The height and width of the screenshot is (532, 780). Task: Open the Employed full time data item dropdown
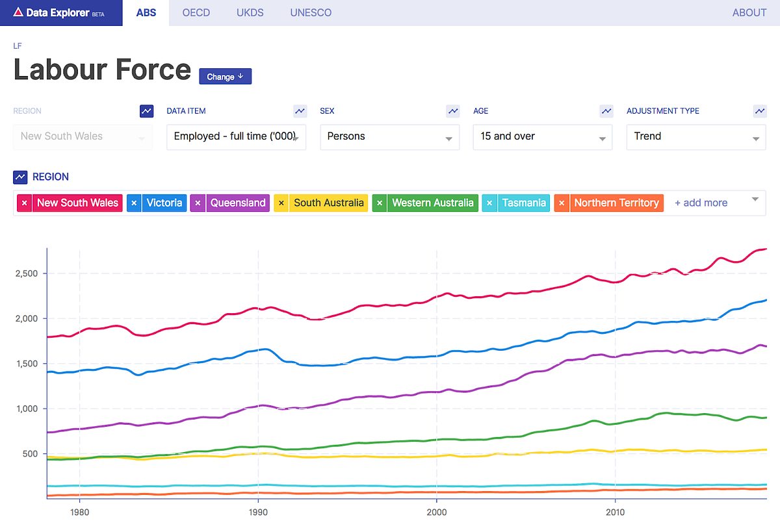tap(236, 137)
